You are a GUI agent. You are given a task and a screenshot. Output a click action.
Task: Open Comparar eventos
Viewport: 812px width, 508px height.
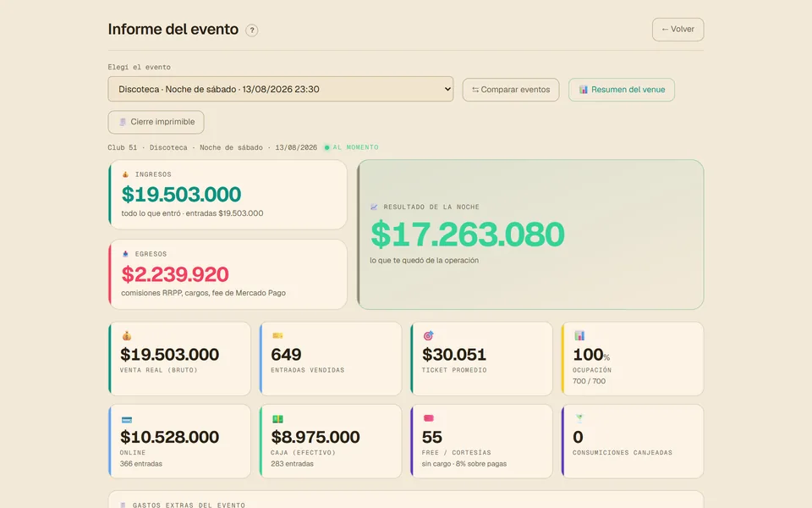pyautogui.click(x=511, y=90)
